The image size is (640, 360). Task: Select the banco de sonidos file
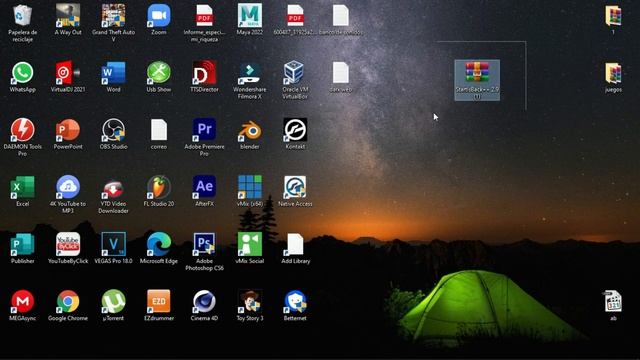[340, 16]
